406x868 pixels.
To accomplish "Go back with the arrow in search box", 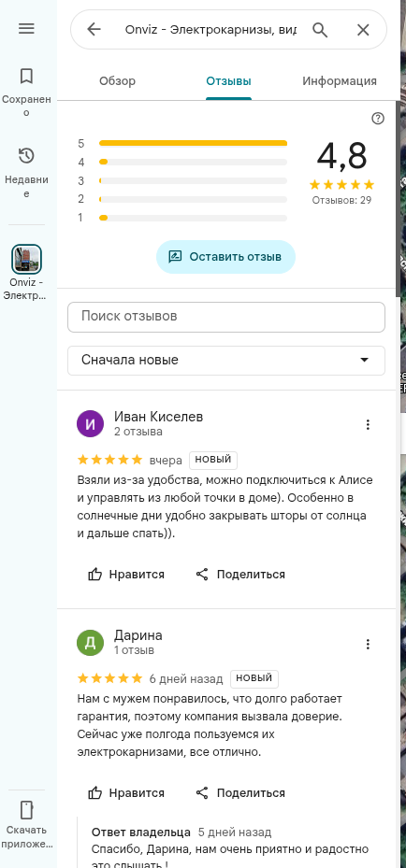I will pos(94,29).
